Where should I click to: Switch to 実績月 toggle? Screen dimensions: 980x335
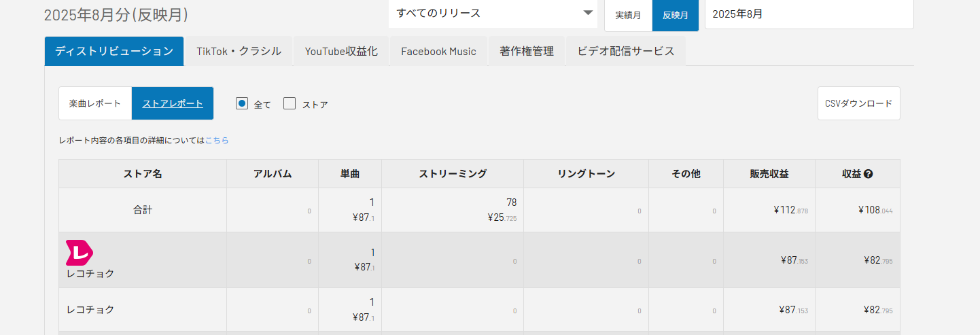coord(628,15)
